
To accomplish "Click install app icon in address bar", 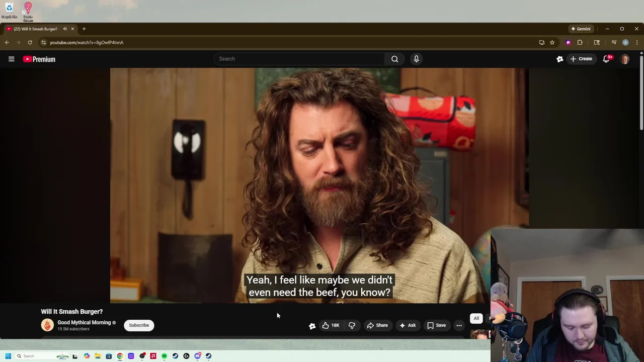I will click(x=542, y=42).
